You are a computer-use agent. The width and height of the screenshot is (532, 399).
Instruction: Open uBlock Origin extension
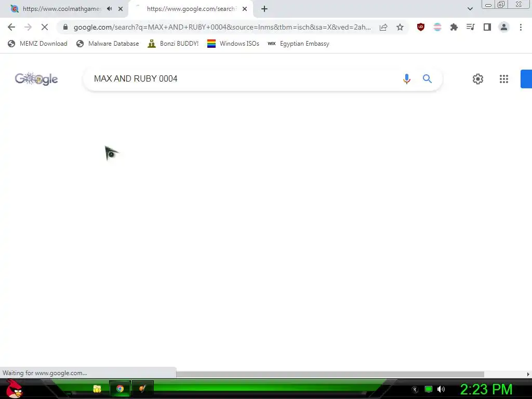tap(421, 27)
